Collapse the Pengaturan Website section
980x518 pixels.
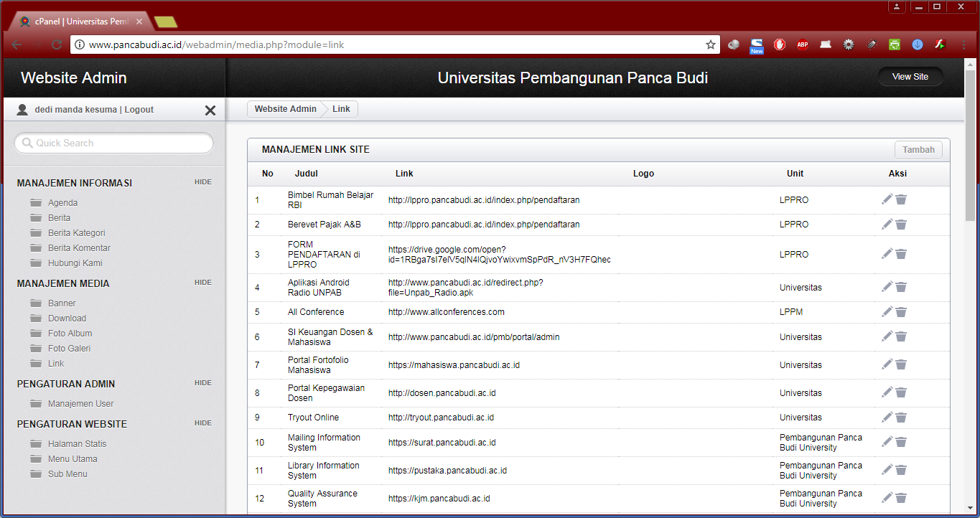pyautogui.click(x=203, y=423)
